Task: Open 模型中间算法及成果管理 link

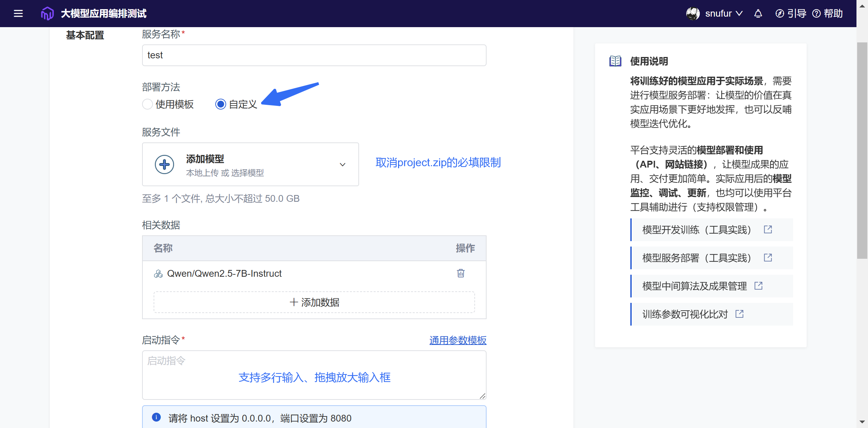Action: click(694, 286)
